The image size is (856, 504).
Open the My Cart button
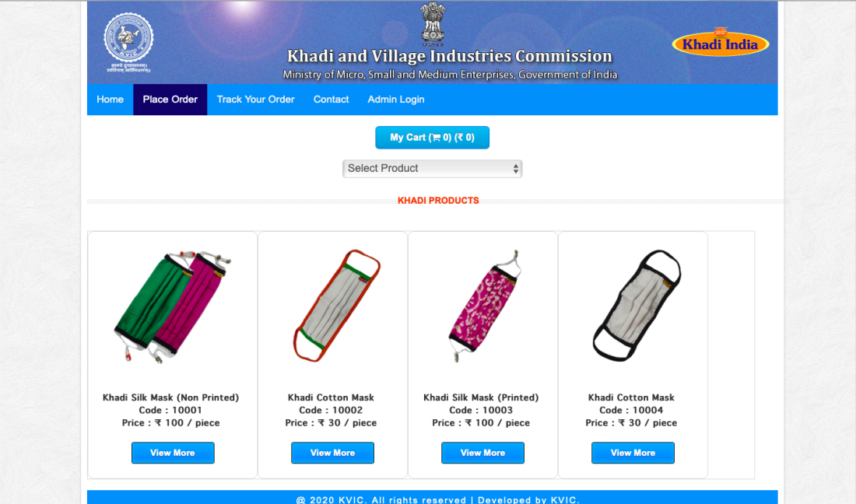click(433, 138)
